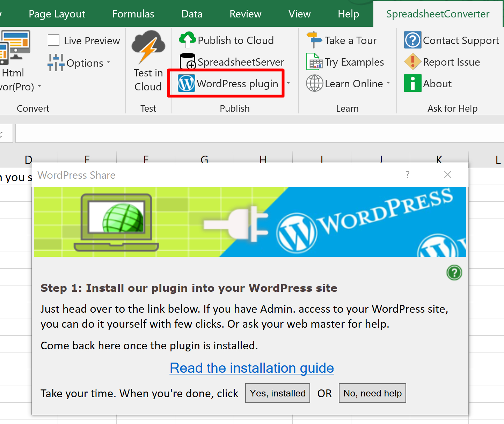Viewport: 504px width, 424px height.
Task: Click the Publish to Cloud icon
Action: 188,40
